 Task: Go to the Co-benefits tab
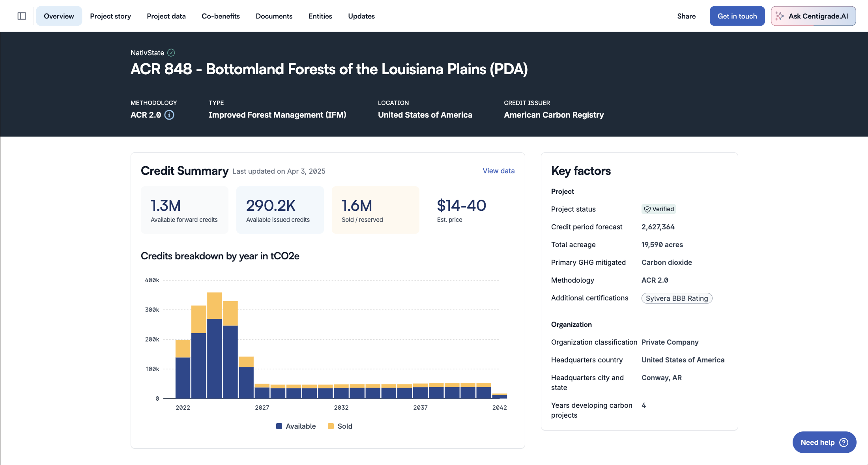(x=221, y=16)
